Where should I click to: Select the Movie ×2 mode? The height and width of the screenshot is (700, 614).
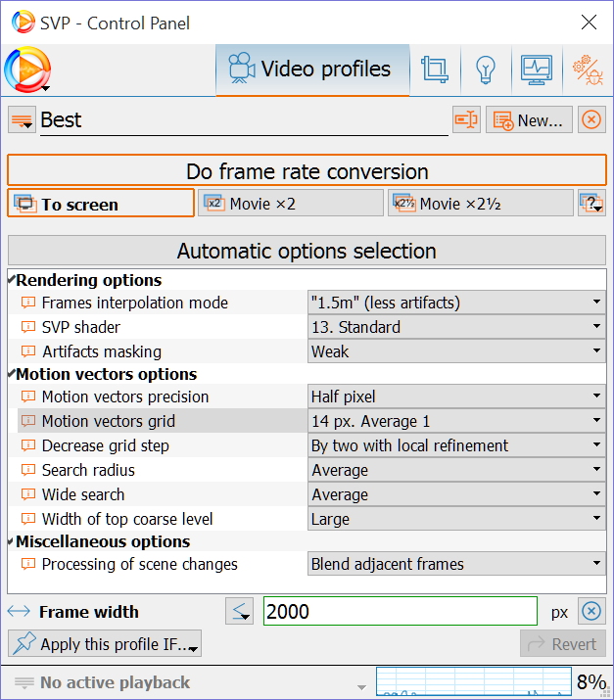[x=290, y=204]
